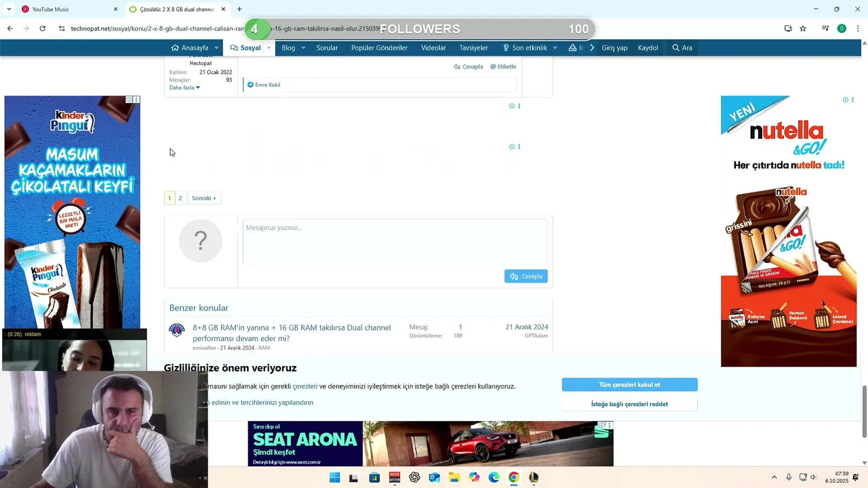This screenshot has height=488, width=868.
Task: Open volume control in system tray
Action: [813, 477]
